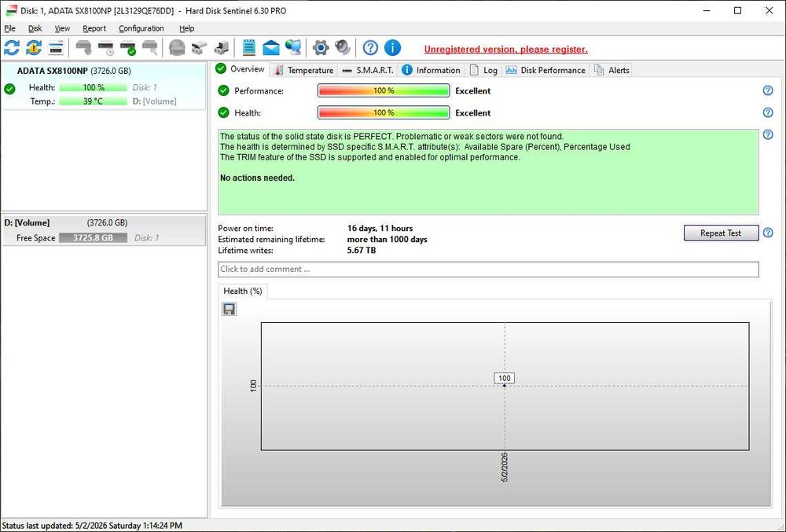Switch to the Disk Performance tab

545,70
